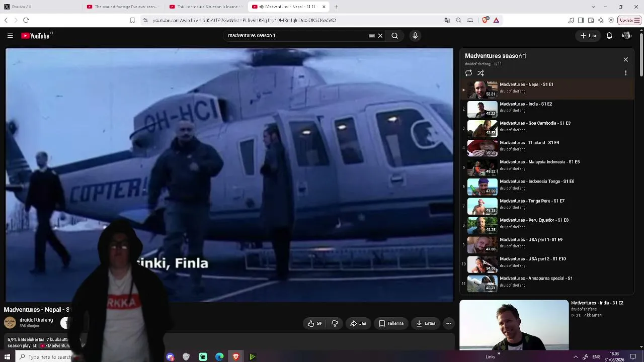This screenshot has width=644, height=362.
Task: Switch to 'The scariest footage' tab
Action: pyautogui.click(x=122, y=7)
